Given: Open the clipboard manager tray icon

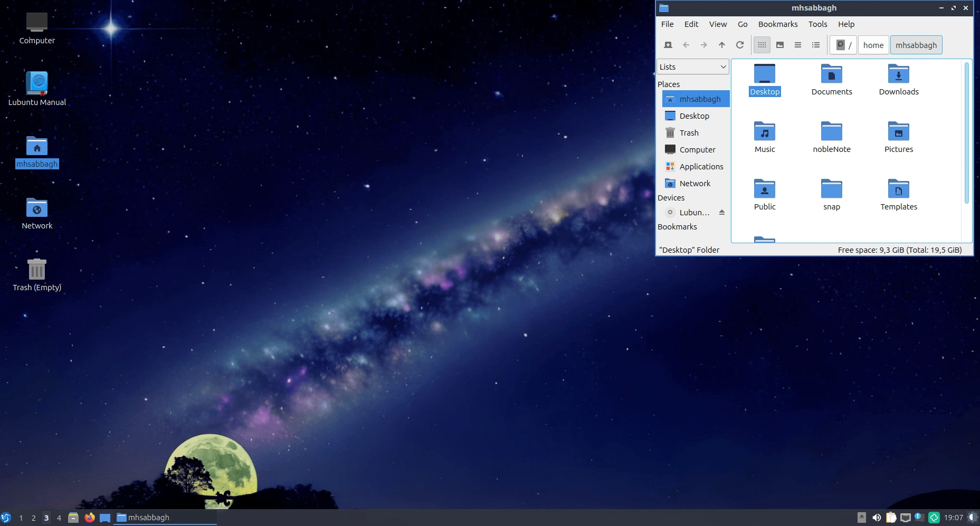Looking at the screenshot, I should pyautogui.click(x=891, y=518).
